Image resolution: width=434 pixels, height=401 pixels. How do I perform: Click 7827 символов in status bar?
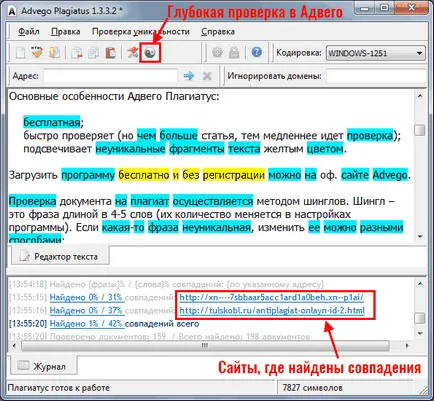tap(312, 388)
